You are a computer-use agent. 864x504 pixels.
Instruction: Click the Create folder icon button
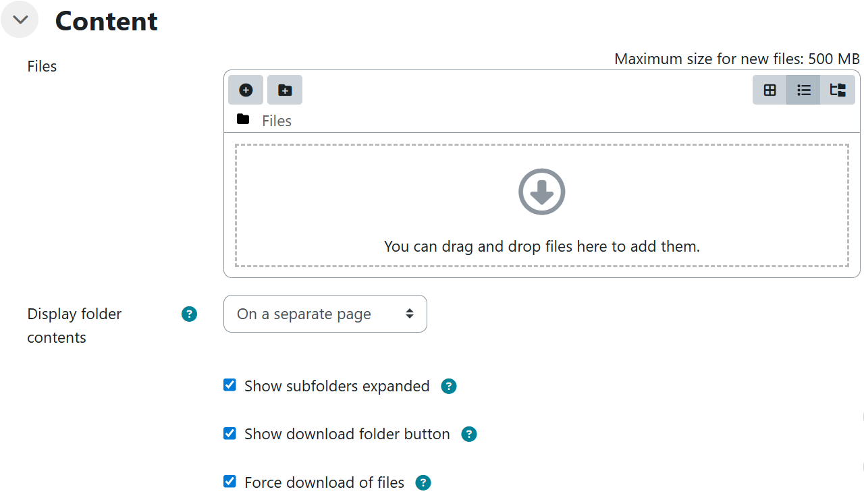tap(285, 90)
